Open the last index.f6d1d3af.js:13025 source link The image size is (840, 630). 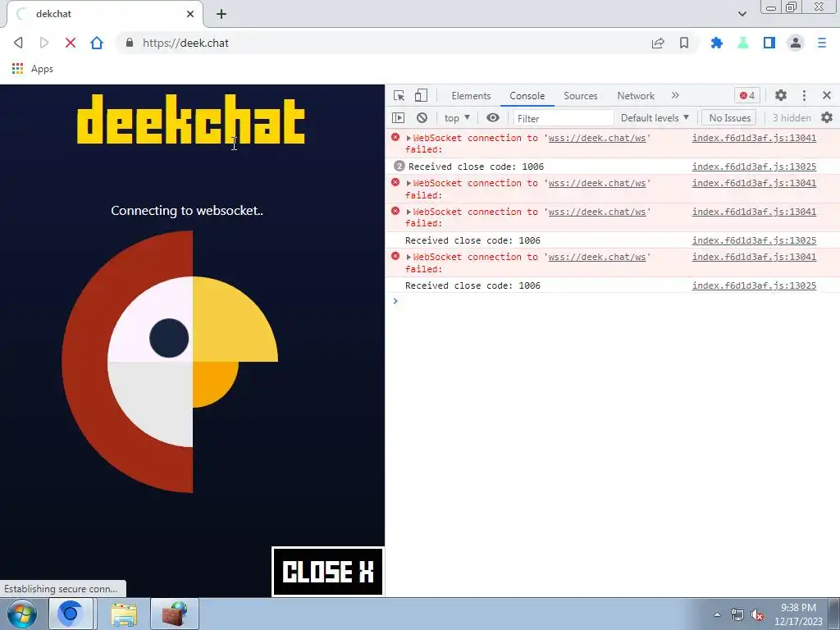click(x=754, y=285)
